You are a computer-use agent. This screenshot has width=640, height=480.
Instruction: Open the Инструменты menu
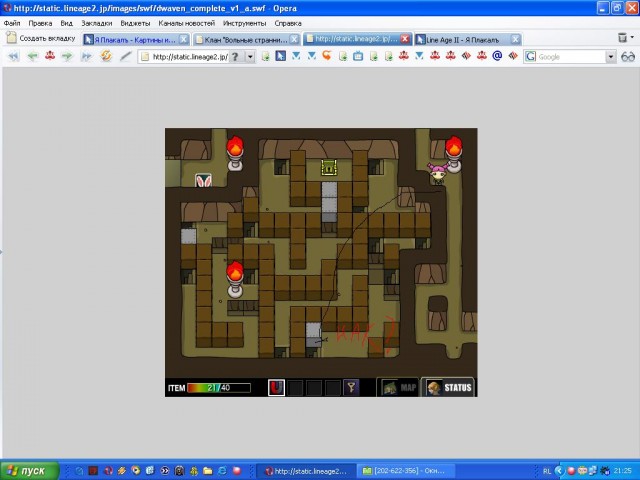pyautogui.click(x=244, y=23)
